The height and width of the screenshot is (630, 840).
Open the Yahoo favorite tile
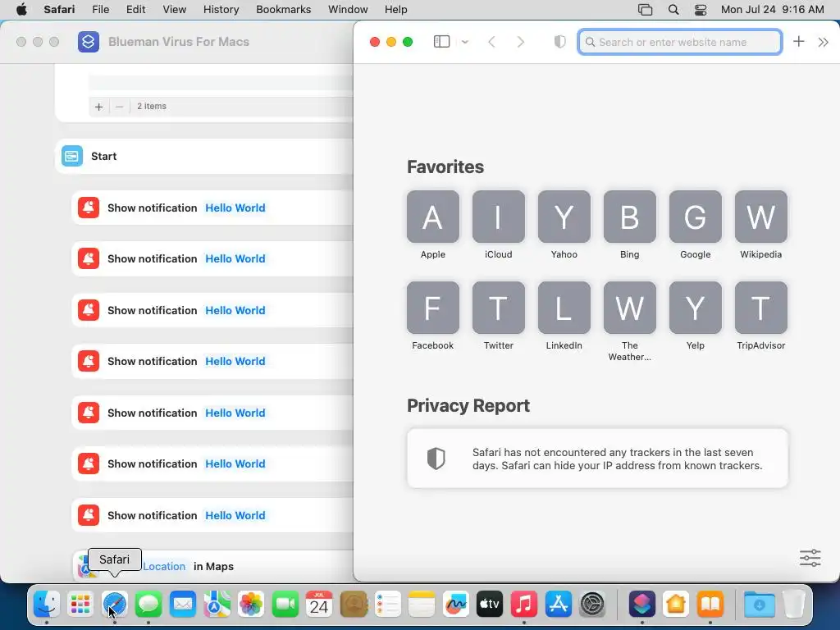[x=564, y=217]
